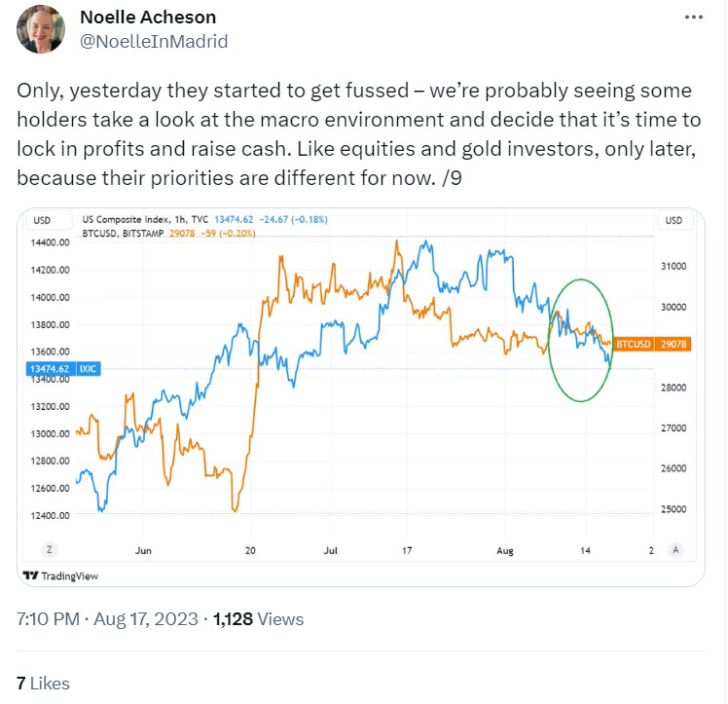The height and width of the screenshot is (704, 728).
Task: Click the Aug label on the time axis
Action: click(x=505, y=551)
